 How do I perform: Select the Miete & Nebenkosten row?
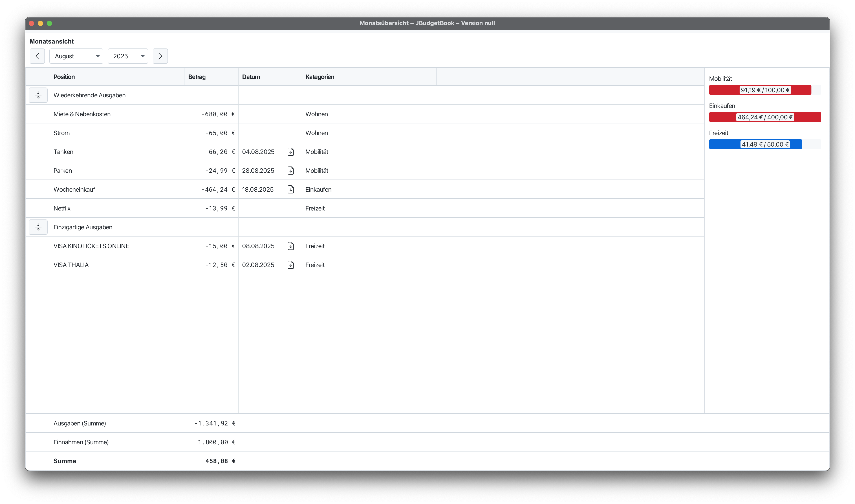tap(82, 114)
